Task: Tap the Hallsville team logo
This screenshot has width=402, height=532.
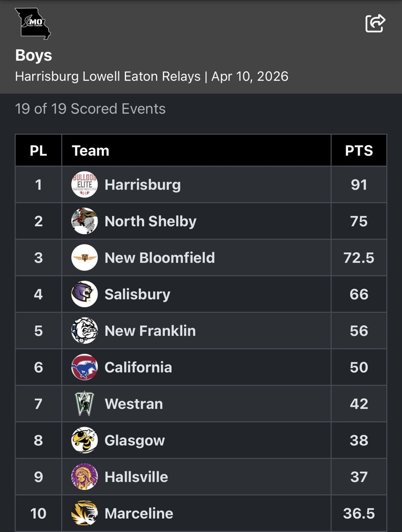Action: tap(85, 477)
